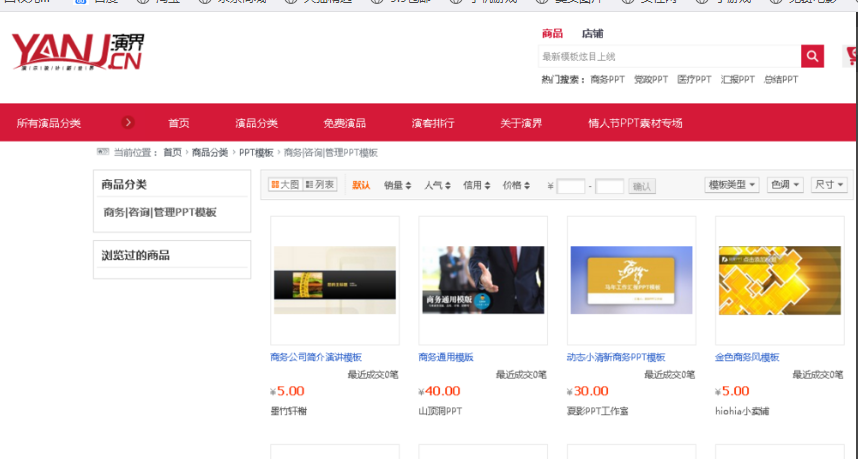Click the YANJ.CN 演界 logo
858x459 pixels.
pos(78,53)
